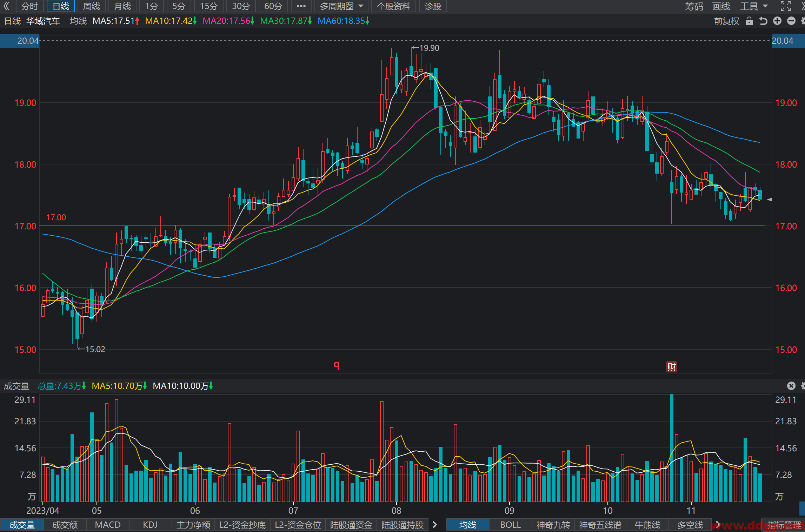This screenshot has height=532, width=805.
Task: Click the red q marker on chart
Action: pos(337,365)
